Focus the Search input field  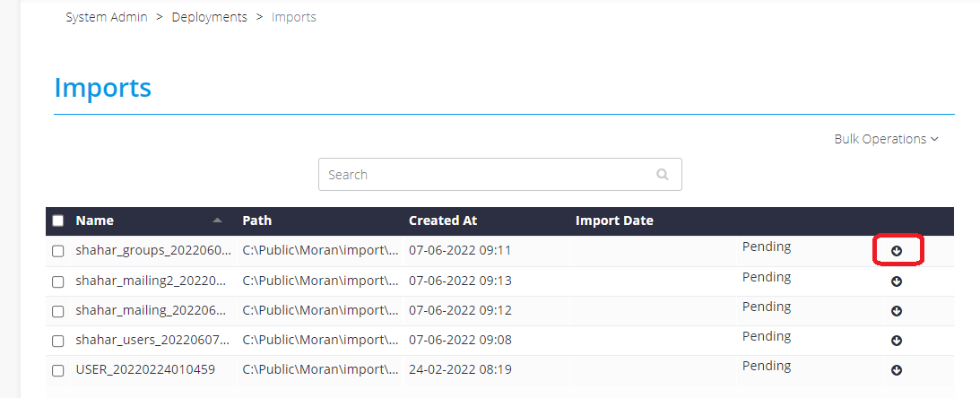[500, 174]
